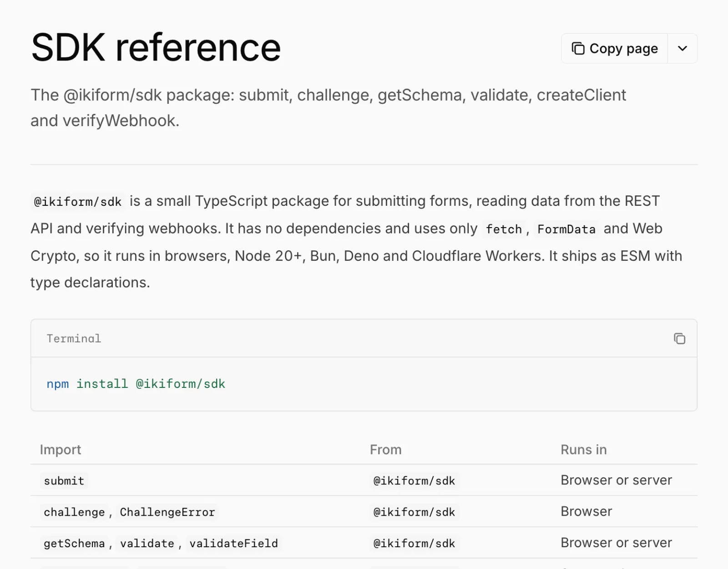The width and height of the screenshot is (728, 569).
Task: Click the Runs in column header
Action: click(x=584, y=450)
